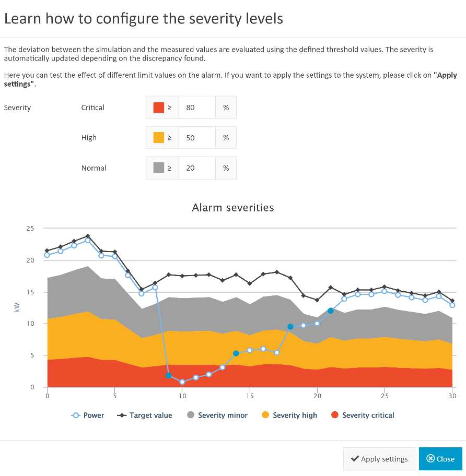This screenshot has width=466, height=476.
Task: Click the Alarm severities chart title
Action: [x=233, y=208]
